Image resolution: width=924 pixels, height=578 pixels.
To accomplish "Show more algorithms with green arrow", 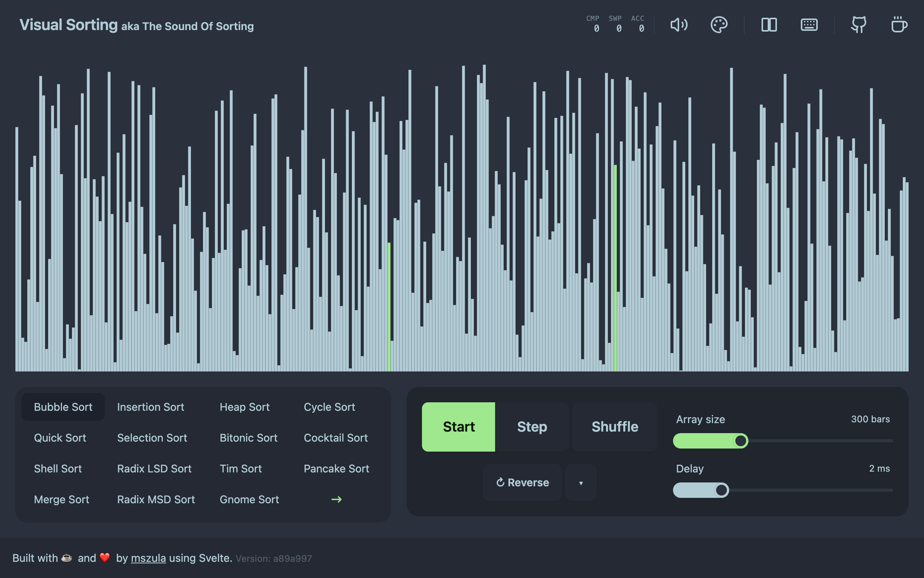I will (x=336, y=499).
